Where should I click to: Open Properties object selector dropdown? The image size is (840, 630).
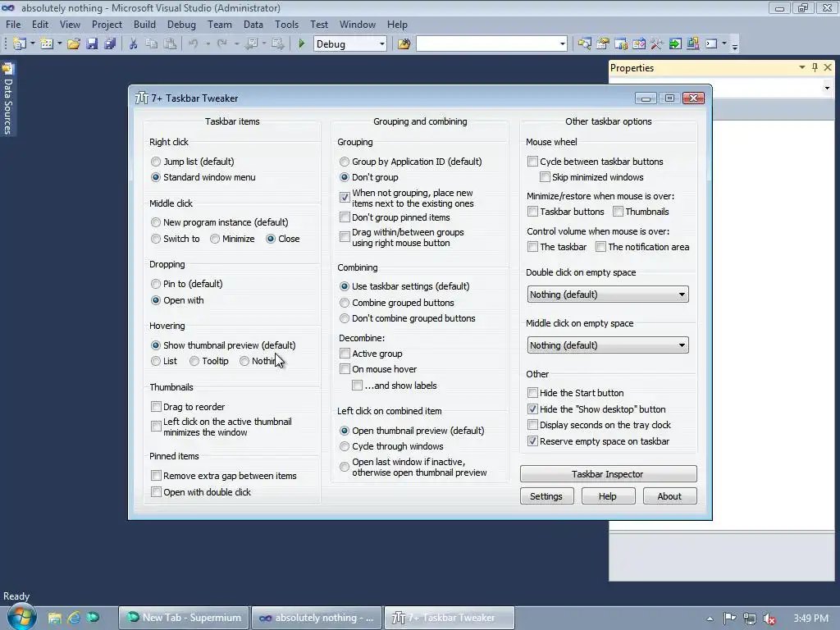point(827,88)
